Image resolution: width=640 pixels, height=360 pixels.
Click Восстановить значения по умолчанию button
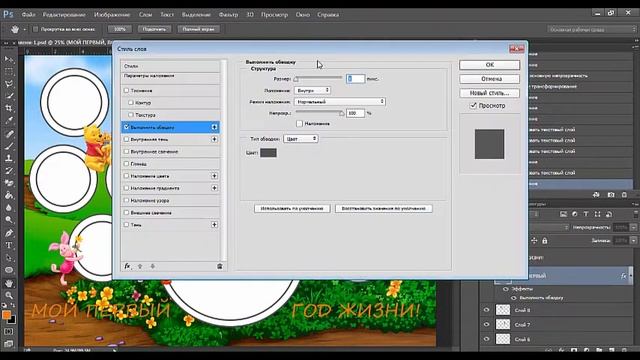[384, 209]
